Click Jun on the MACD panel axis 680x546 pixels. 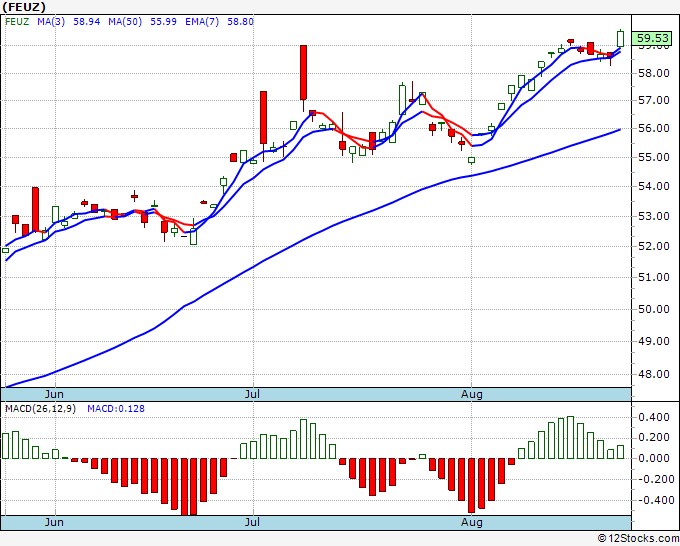[x=54, y=522]
